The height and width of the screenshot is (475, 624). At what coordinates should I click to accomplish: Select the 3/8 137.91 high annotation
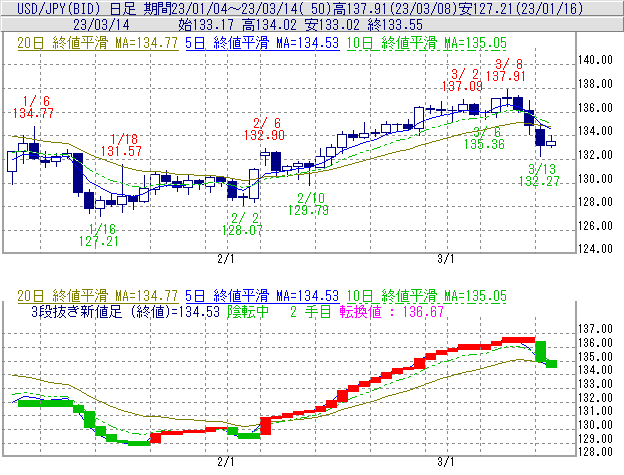click(x=506, y=70)
